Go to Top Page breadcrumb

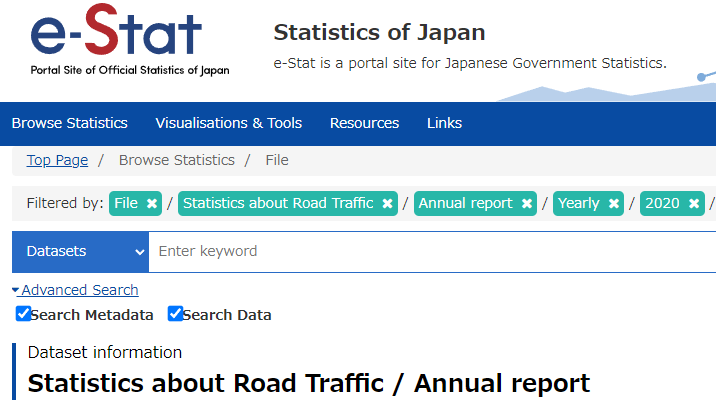click(x=57, y=160)
